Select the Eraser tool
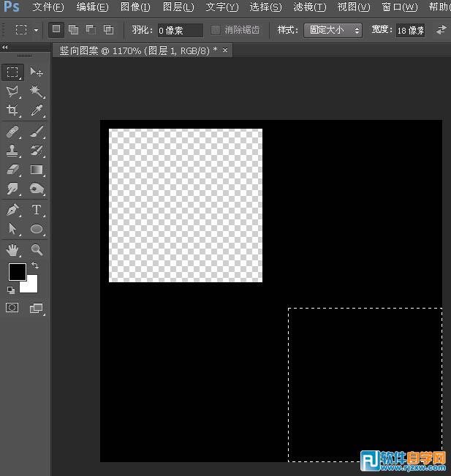 (12, 170)
